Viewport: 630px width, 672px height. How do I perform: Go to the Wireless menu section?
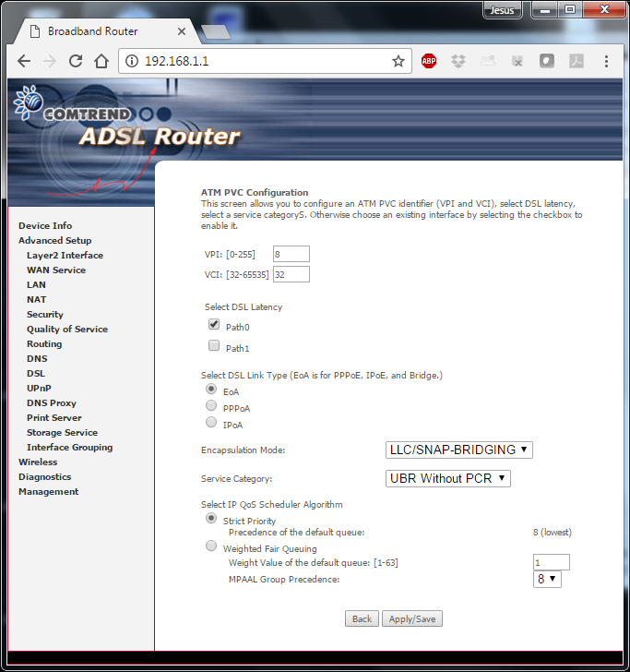pos(38,462)
